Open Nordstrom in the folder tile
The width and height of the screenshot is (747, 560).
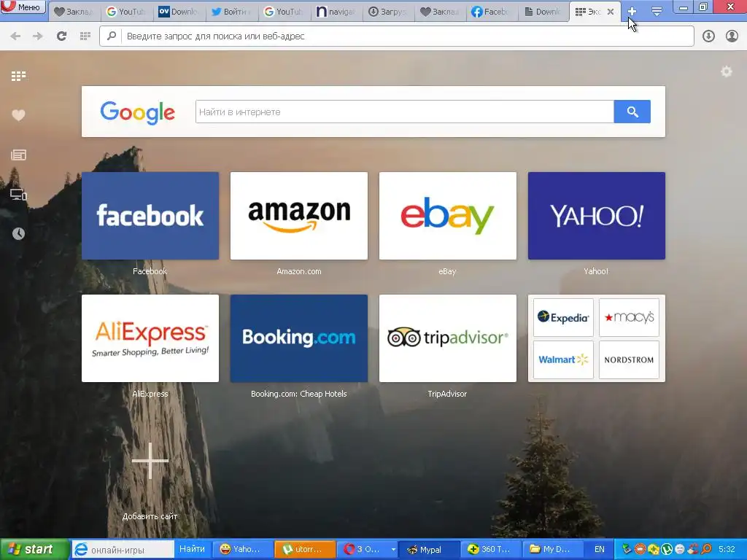coord(629,359)
